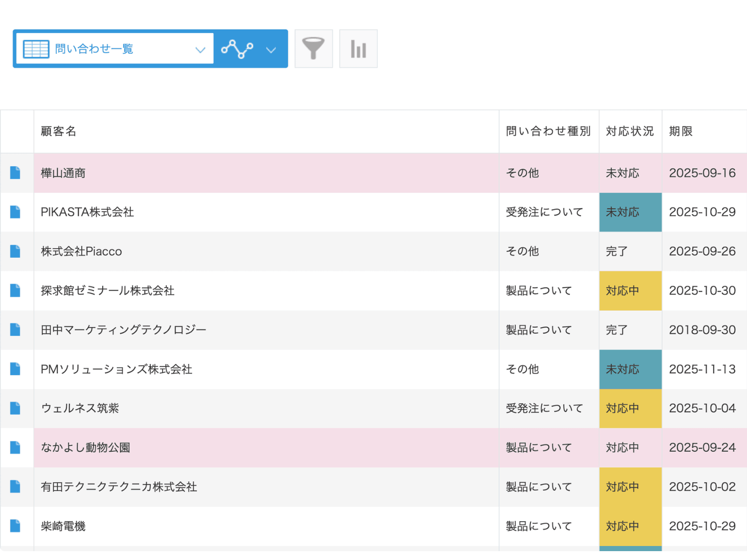Open record icon for なかよし動物公園
This screenshot has width=747, height=560.
pos(15,448)
